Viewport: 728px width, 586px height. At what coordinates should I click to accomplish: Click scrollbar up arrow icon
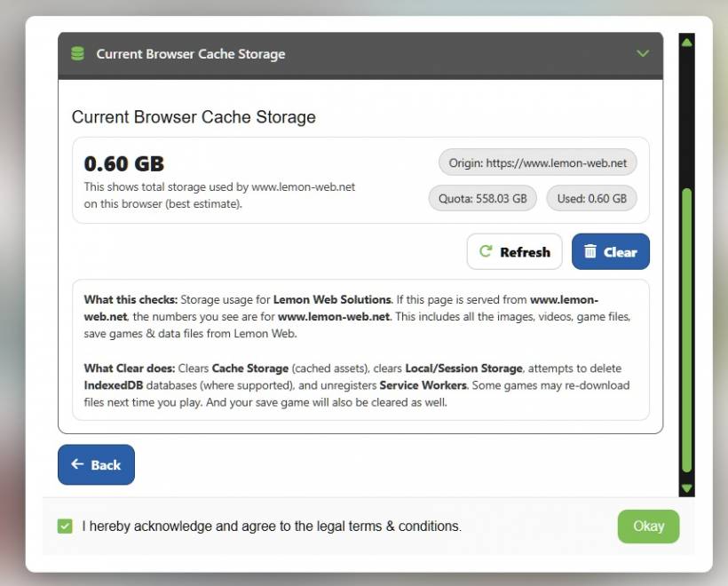686,42
